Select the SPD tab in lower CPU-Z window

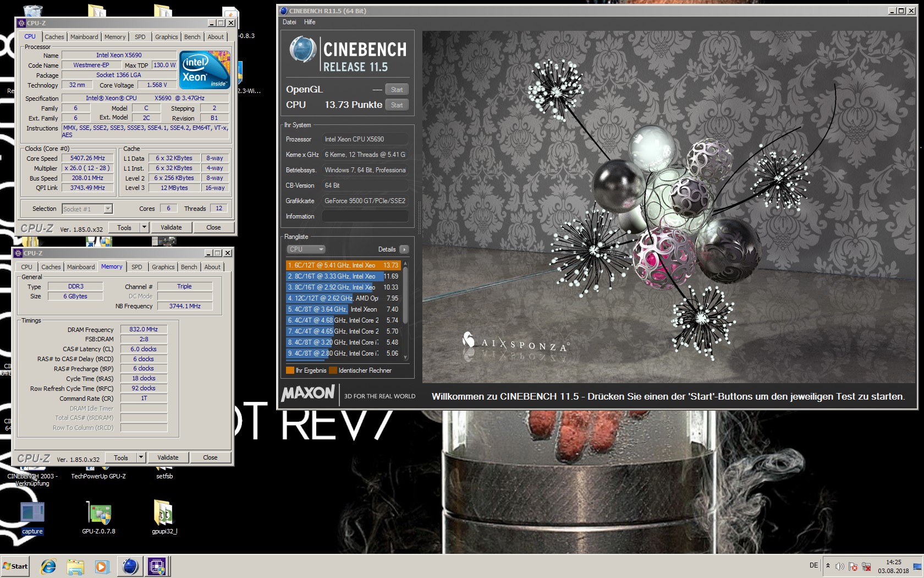coord(137,267)
